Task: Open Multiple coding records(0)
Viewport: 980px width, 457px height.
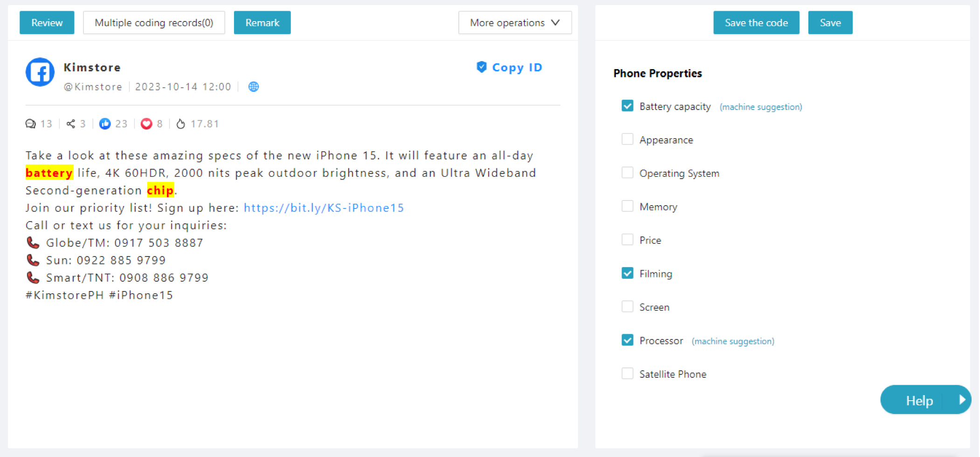Action: pos(154,22)
